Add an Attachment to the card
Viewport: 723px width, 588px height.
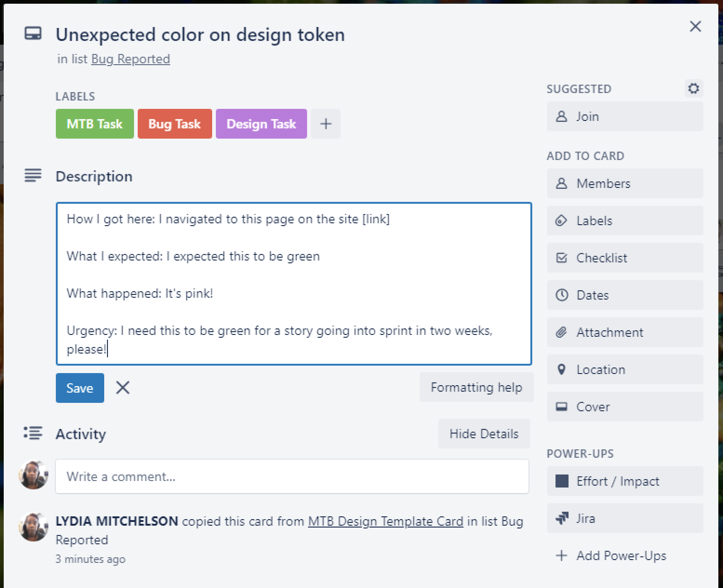(624, 332)
